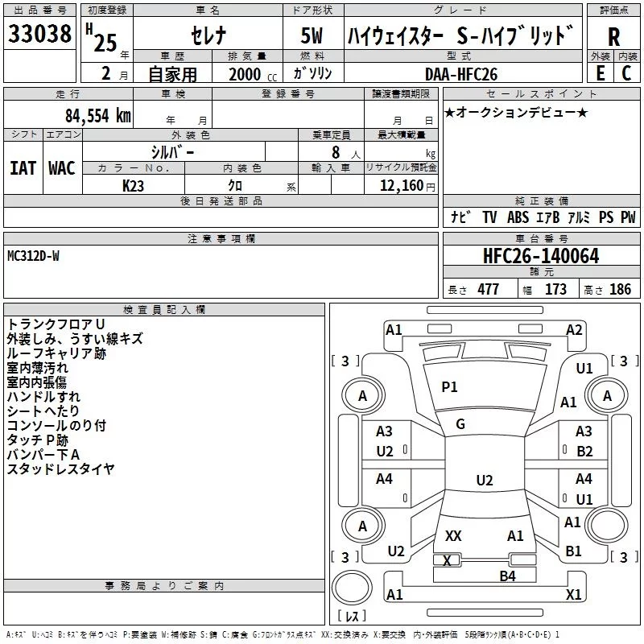
Task: Click the model code DAA-HFC26
Action: [x=461, y=74]
